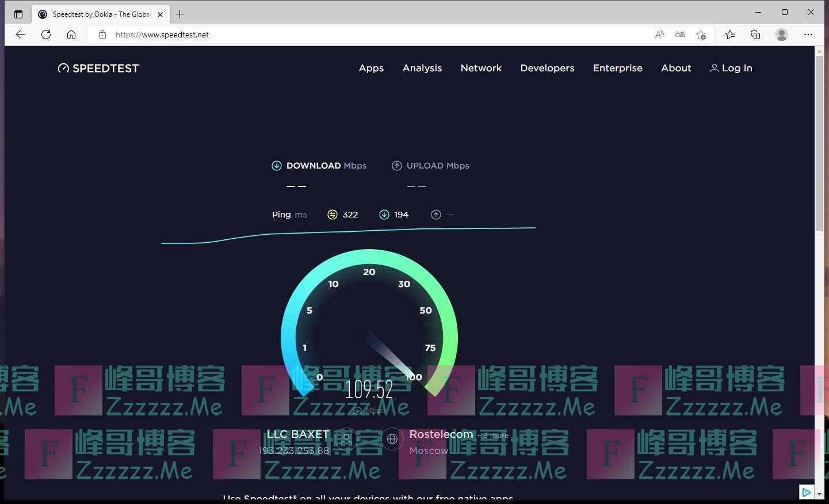Open the browser Settings and more menu
The height and width of the screenshot is (504, 829).
(x=808, y=35)
